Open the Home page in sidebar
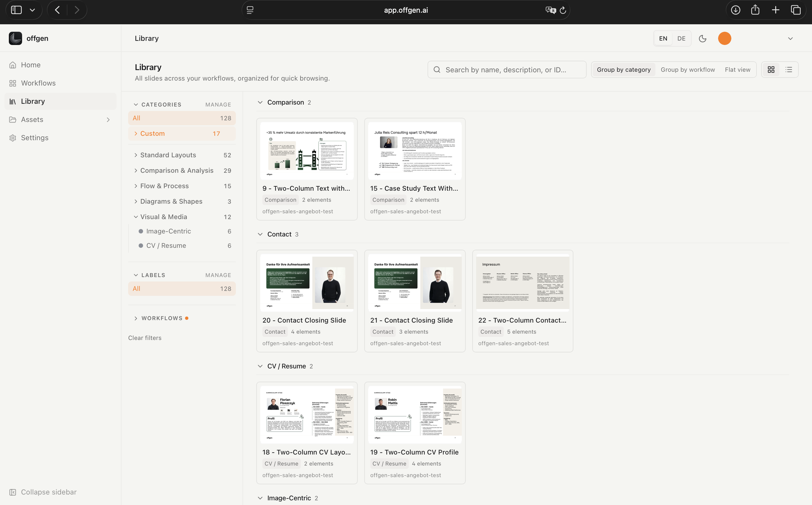Viewport: 812px width, 505px height. tap(60, 65)
